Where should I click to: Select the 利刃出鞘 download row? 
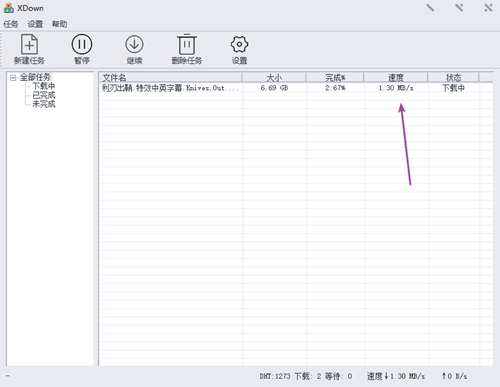point(296,88)
